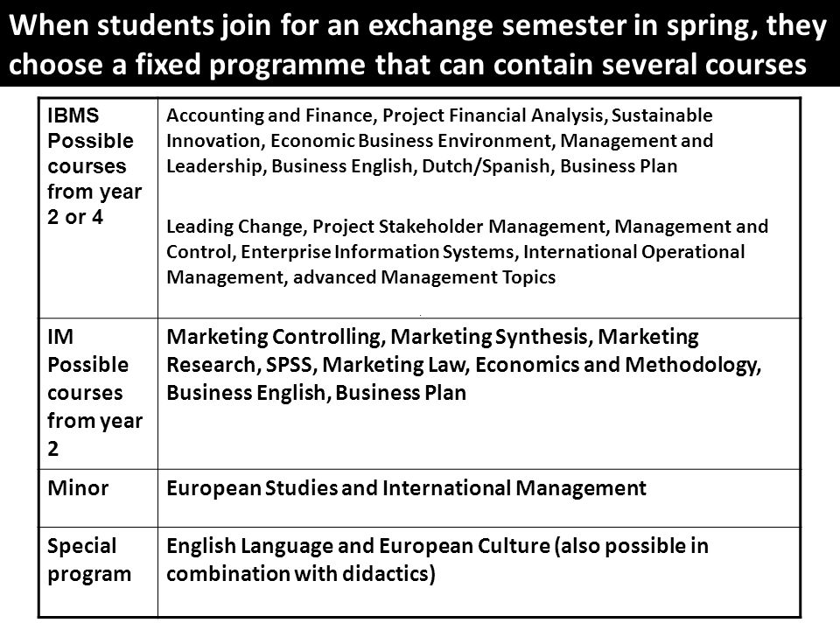Select International Operational Management text

(455, 264)
